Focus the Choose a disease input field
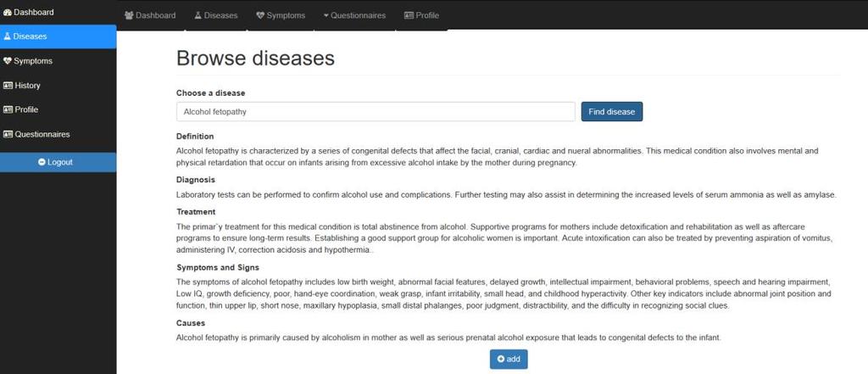The width and height of the screenshot is (868, 374). [376, 111]
